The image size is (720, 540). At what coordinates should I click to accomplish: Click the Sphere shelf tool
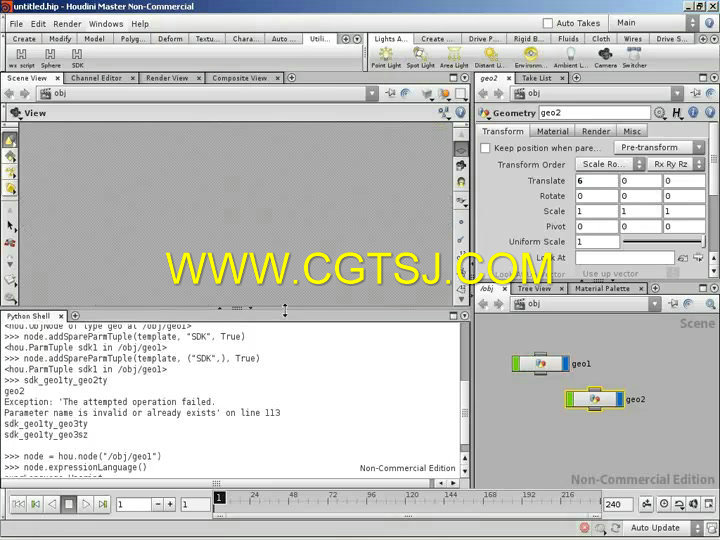(51, 58)
